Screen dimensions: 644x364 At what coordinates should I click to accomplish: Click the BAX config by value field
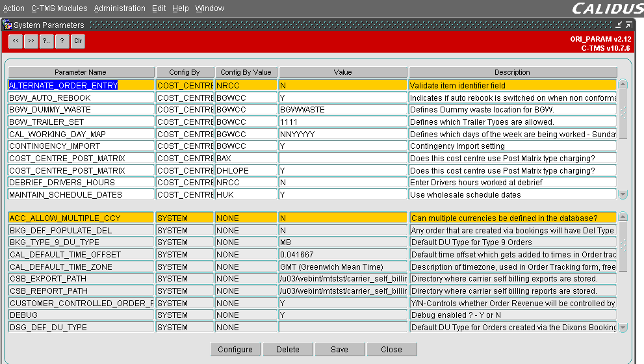point(246,158)
